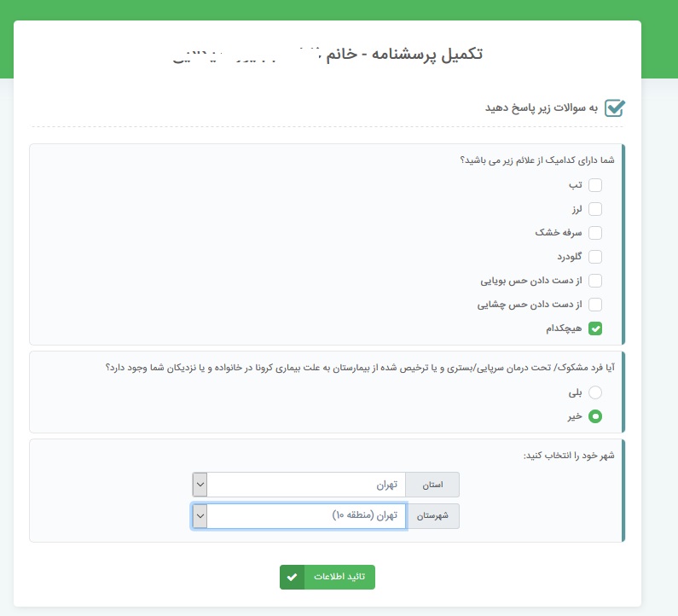This screenshot has height=616, width=678.
Task: Click the checkmark icon on confirm button
Action: coord(293,577)
